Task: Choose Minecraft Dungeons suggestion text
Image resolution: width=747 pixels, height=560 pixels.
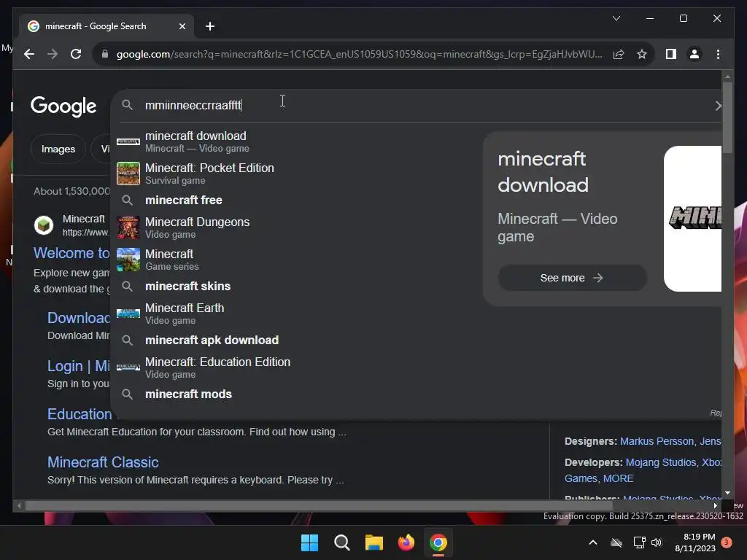Action: [x=197, y=222]
